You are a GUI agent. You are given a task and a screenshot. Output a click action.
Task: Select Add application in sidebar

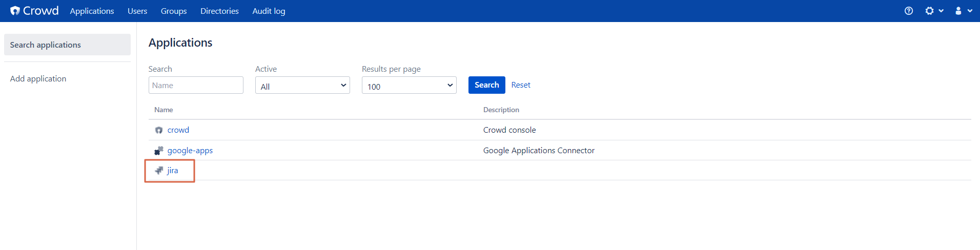[x=38, y=78]
